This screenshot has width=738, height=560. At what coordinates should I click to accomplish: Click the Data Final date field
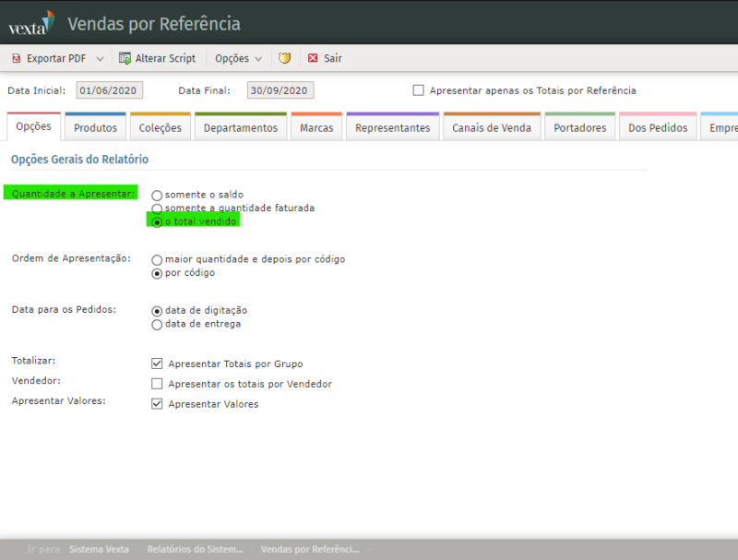(x=280, y=90)
